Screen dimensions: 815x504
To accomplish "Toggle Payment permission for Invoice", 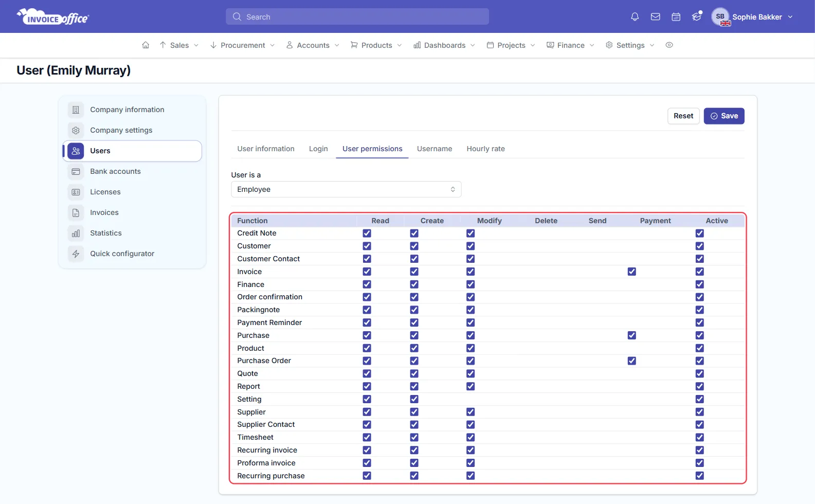I will (x=632, y=272).
